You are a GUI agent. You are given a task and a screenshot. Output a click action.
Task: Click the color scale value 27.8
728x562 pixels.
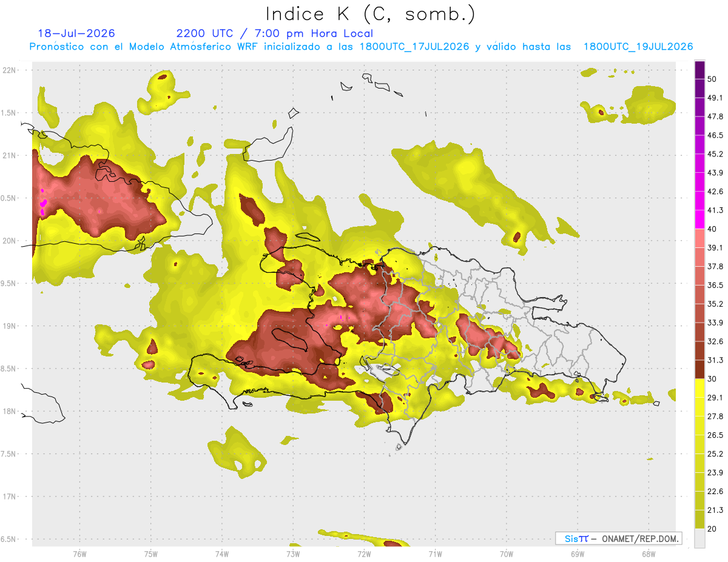[715, 416]
